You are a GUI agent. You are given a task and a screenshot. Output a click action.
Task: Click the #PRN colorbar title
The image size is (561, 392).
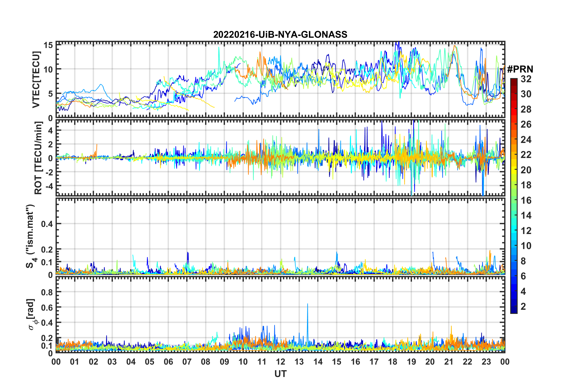(520, 69)
